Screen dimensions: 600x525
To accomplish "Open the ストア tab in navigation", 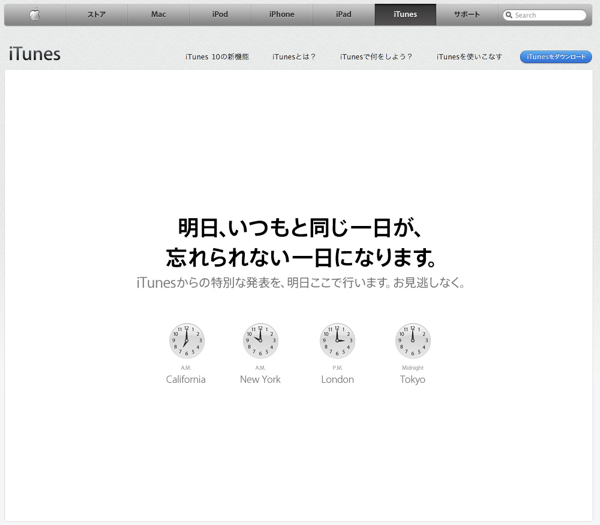I will [x=96, y=15].
